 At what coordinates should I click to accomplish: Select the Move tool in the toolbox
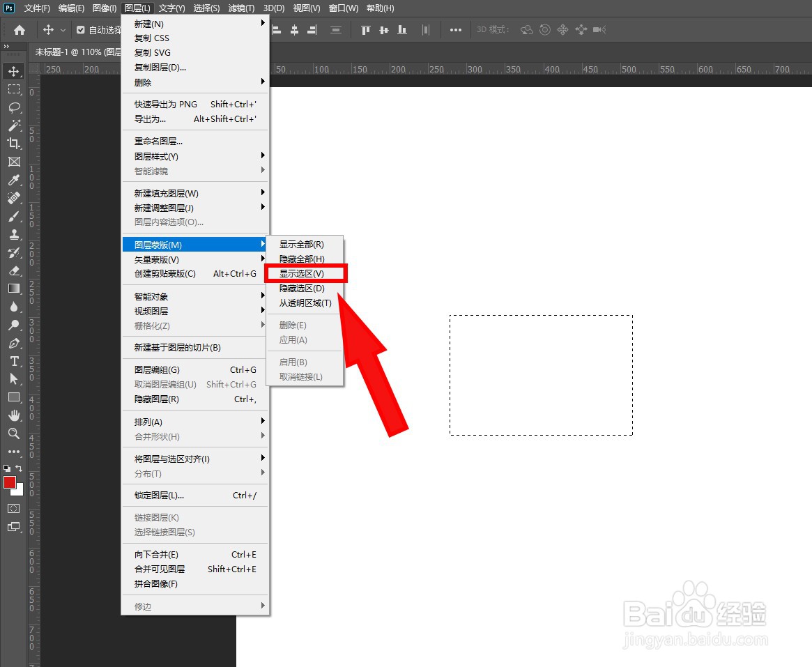[14, 71]
